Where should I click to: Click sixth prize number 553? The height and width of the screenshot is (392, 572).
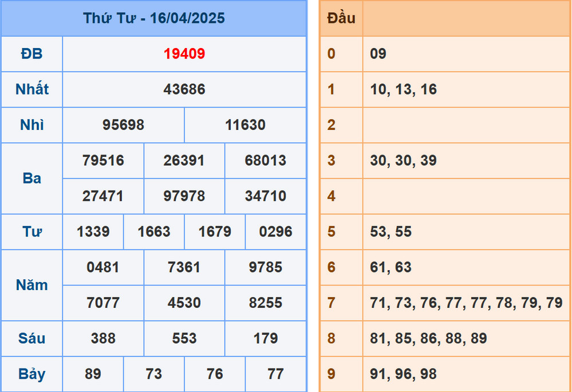(184, 338)
